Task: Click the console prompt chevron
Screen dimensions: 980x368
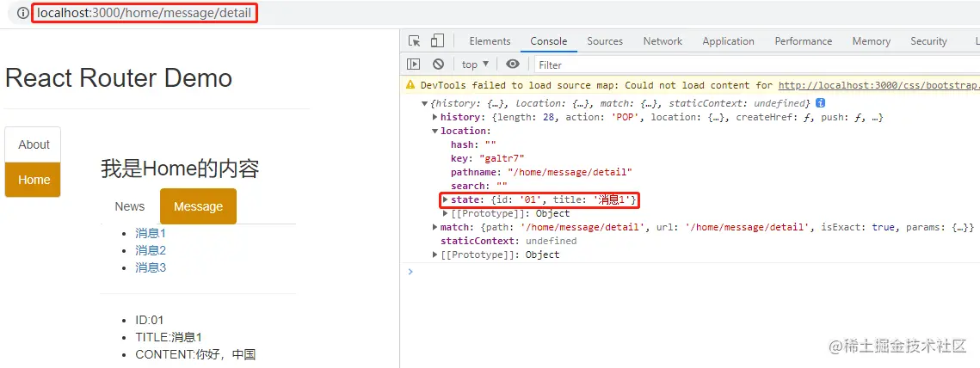Action: point(410,271)
